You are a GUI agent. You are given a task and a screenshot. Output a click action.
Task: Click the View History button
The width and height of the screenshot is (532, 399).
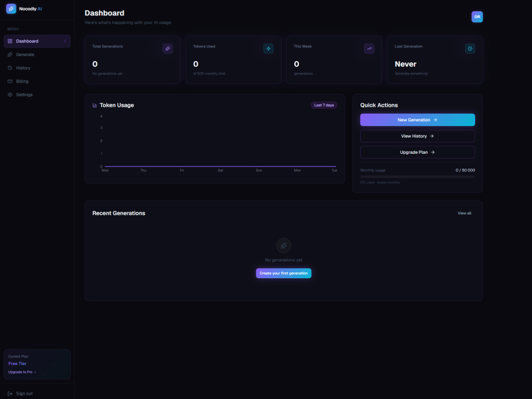[x=417, y=136]
